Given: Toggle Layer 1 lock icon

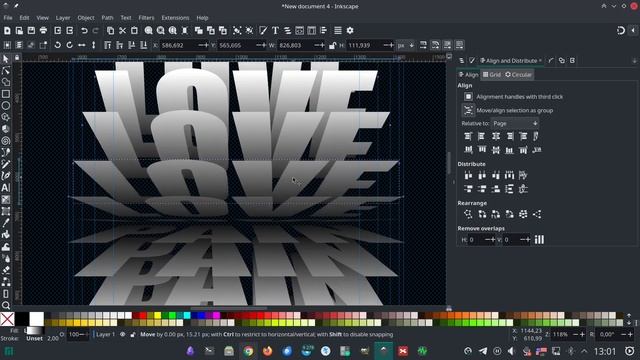Looking at the screenshot, I should tap(133, 334).
